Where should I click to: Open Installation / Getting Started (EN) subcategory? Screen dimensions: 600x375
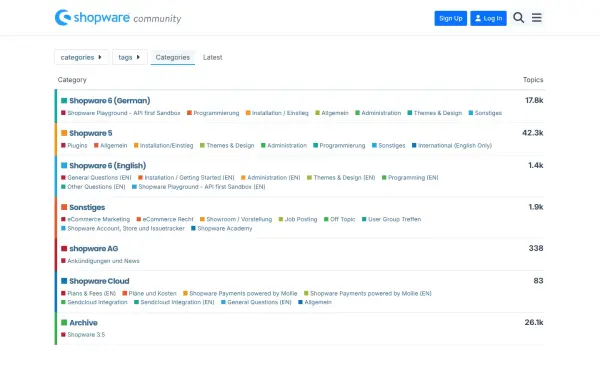coord(189,178)
